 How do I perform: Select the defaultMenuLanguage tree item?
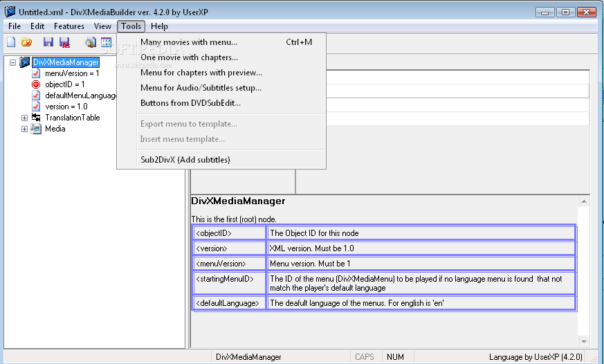point(80,95)
